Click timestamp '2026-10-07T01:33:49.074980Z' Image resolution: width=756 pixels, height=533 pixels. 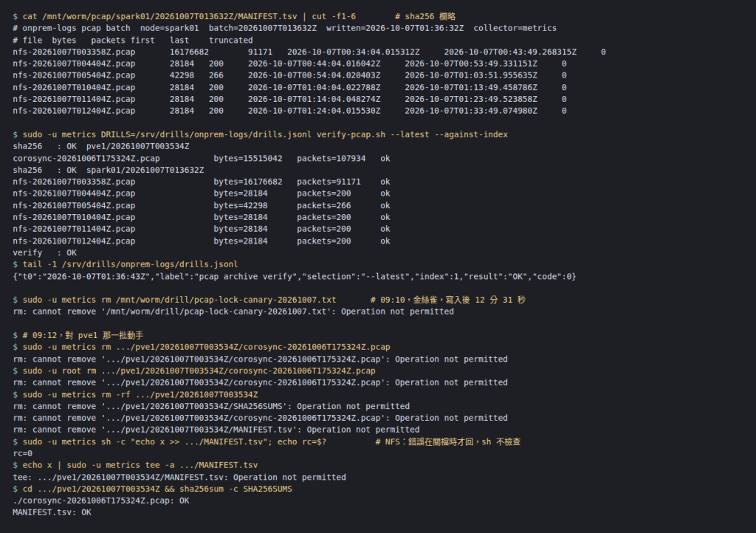[x=471, y=111]
